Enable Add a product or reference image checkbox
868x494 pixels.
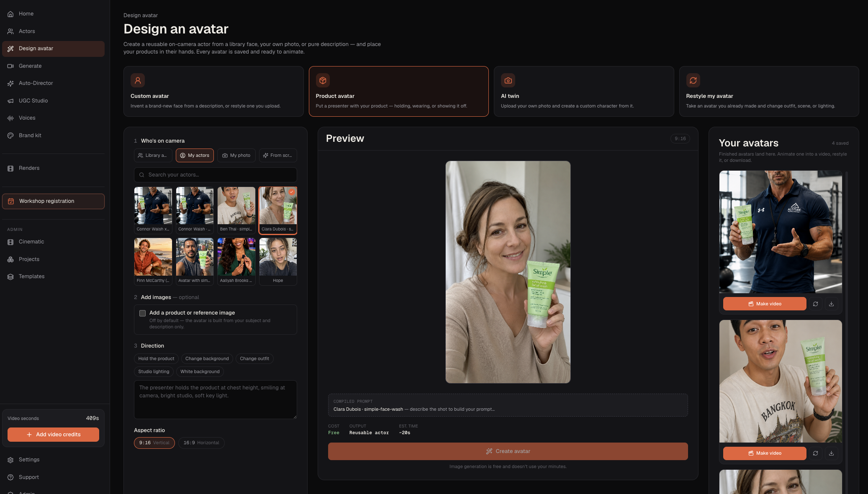tap(142, 313)
